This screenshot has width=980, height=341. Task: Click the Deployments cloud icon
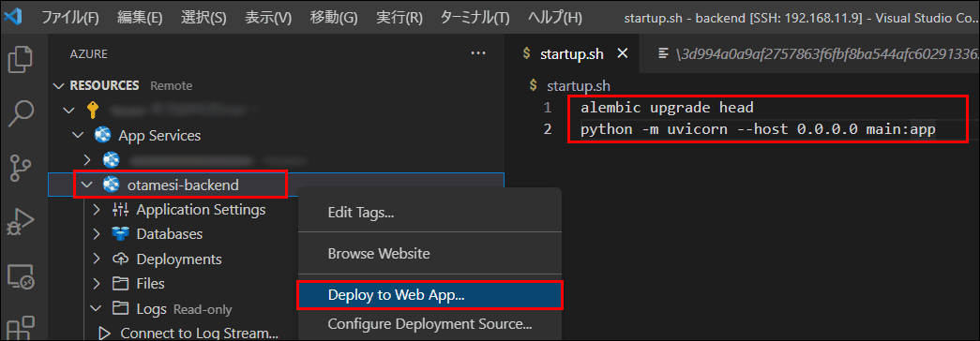(x=121, y=259)
